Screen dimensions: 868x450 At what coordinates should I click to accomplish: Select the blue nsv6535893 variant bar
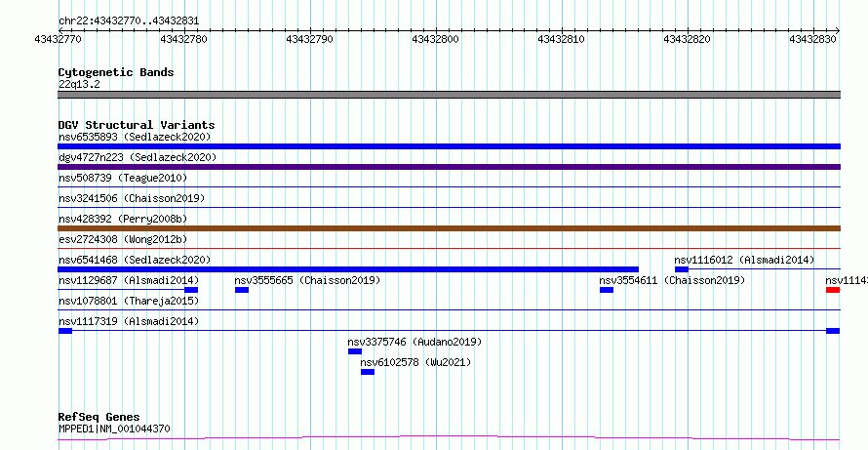click(449, 146)
